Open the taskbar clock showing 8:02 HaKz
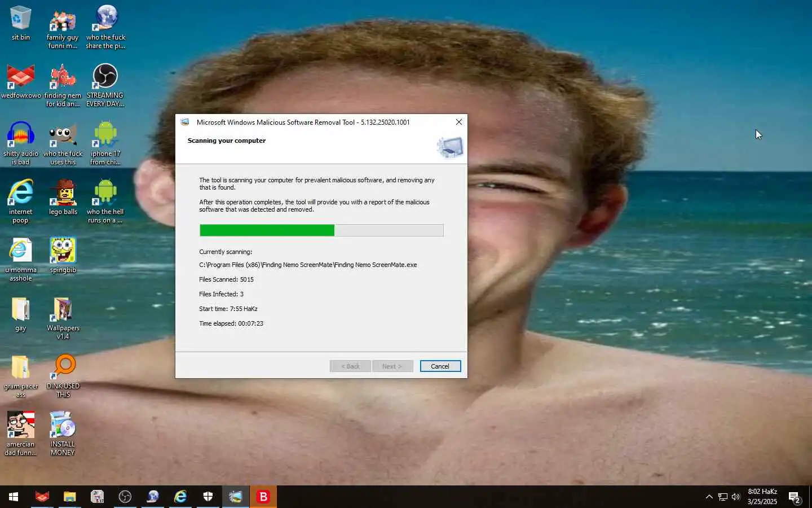Screen dimensions: 812x508 762,497
